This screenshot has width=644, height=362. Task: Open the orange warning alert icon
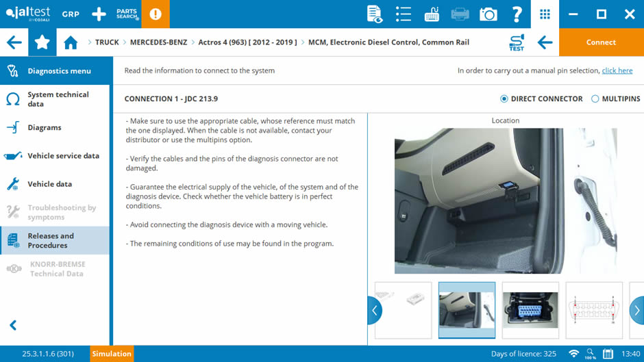156,14
